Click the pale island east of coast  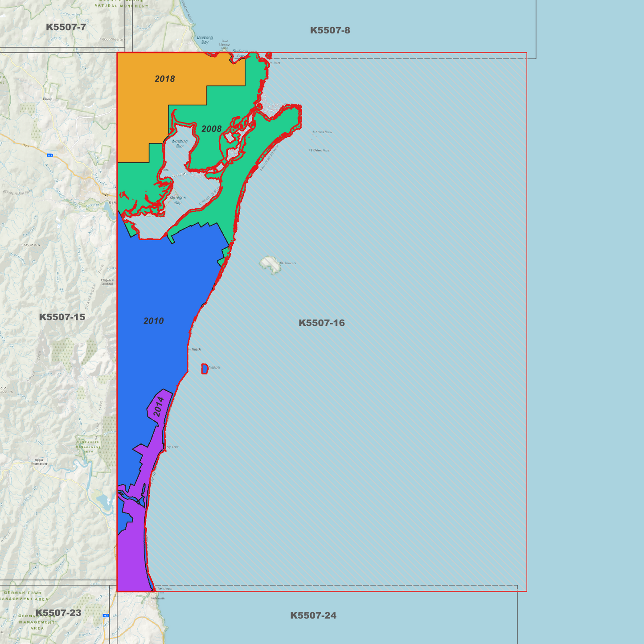coord(270,265)
